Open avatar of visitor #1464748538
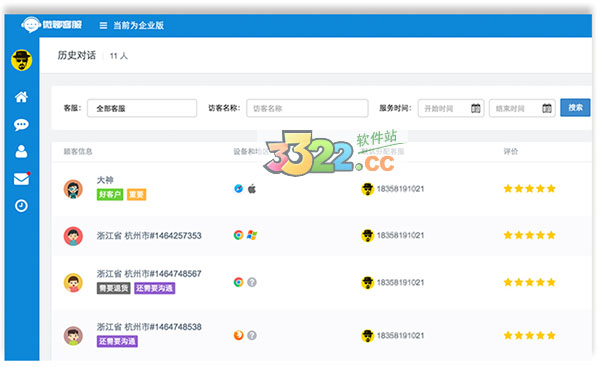The height and width of the screenshot is (367, 600). 73,336
